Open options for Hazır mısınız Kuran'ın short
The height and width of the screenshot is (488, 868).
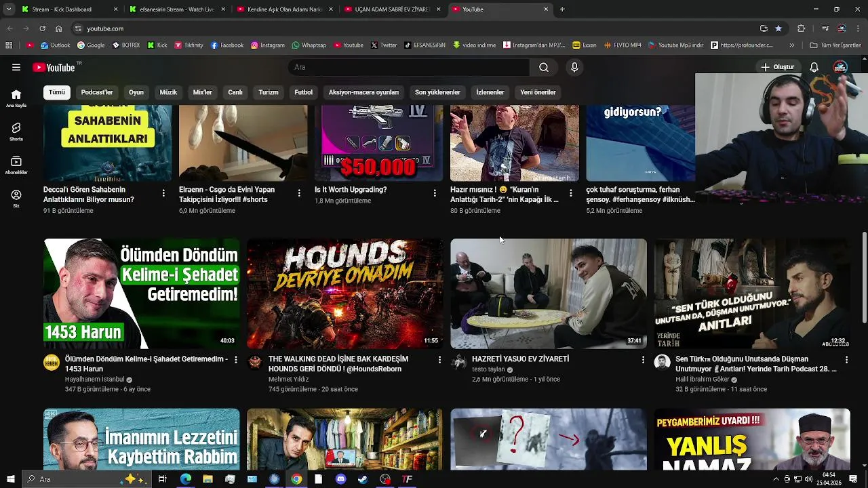point(570,193)
